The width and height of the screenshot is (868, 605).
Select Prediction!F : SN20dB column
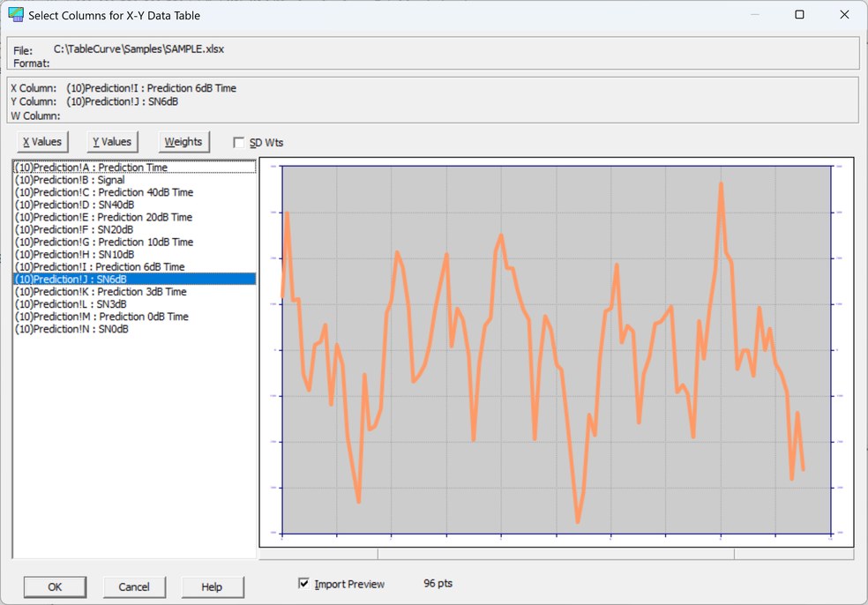(134, 229)
